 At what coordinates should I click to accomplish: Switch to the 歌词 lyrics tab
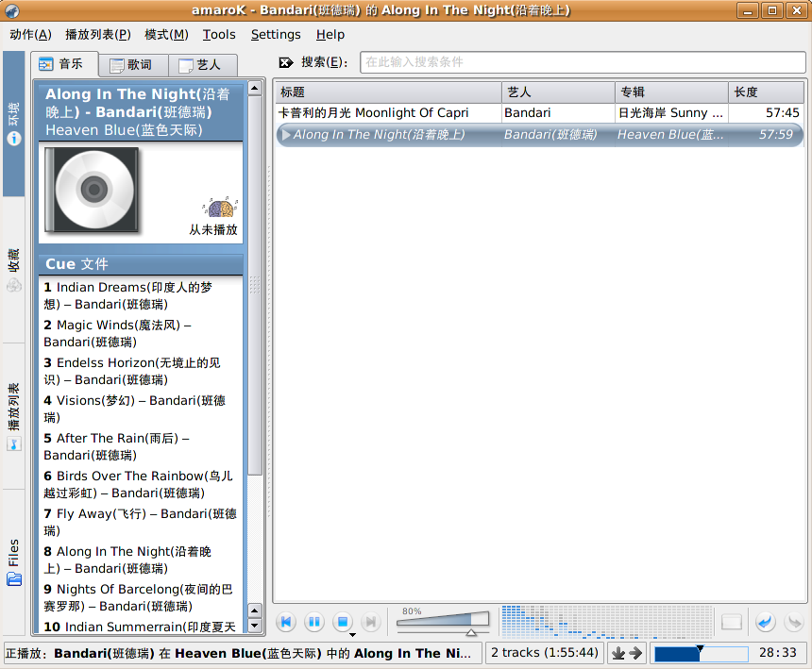(x=134, y=65)
